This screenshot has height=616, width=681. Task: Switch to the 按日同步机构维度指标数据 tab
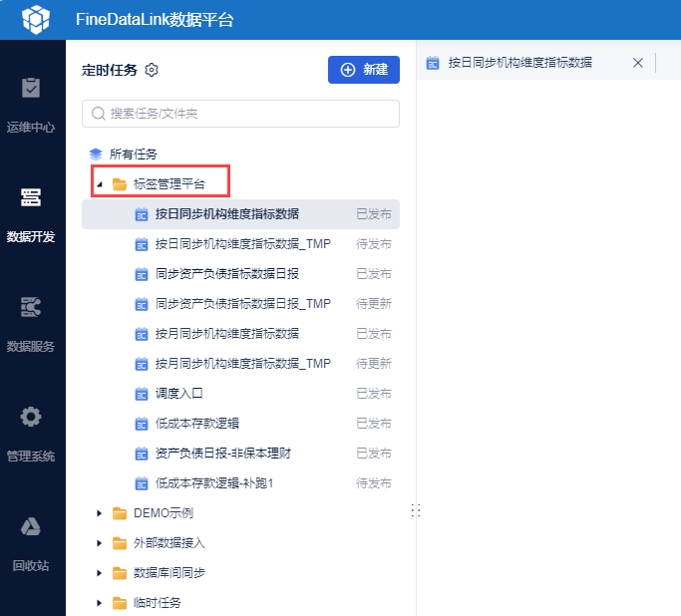click(x=519, y=63)
